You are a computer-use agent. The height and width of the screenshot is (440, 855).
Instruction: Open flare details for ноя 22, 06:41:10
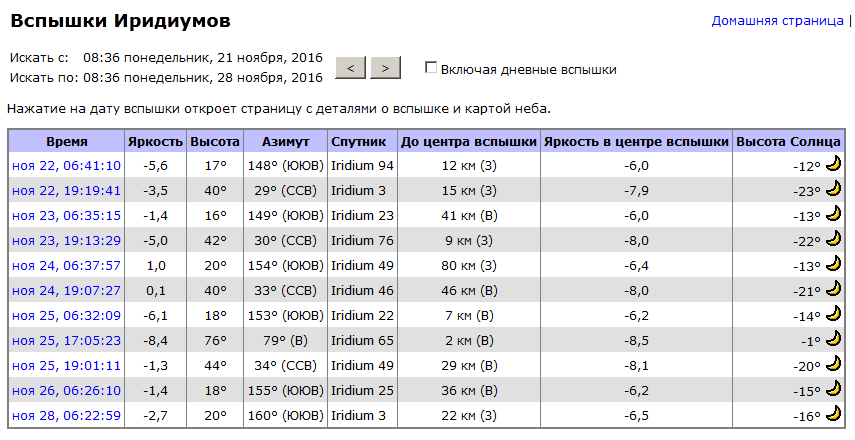coord(67,165)
